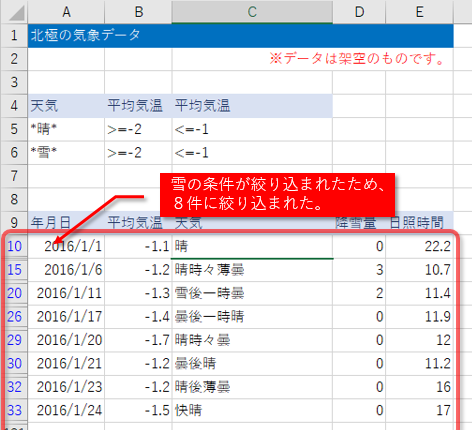Select filtered row 26 header
Image resolution: width=472 pixels, height=430 pixels.
tap(14, 317)
